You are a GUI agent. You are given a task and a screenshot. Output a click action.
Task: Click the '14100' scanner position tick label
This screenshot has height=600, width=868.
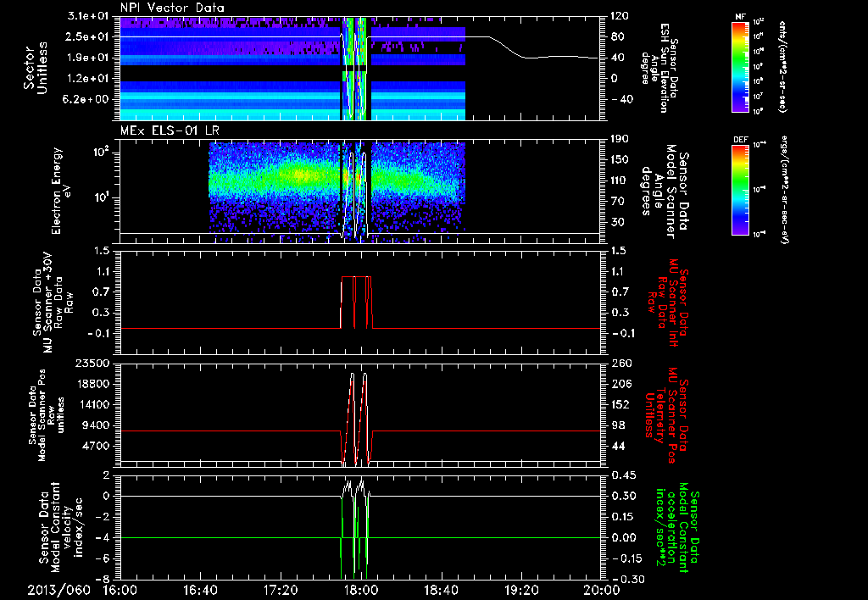pos(95,404)
